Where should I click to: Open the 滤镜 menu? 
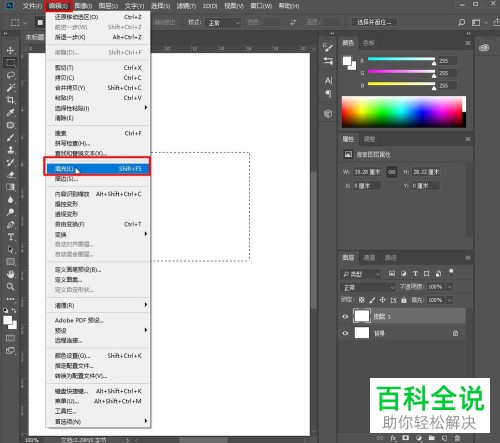(x=186, y=6)
